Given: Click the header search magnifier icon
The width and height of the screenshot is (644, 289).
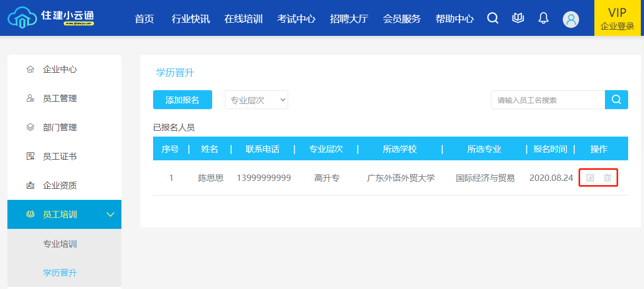Looking at the screenshot, I should [493, 18].
